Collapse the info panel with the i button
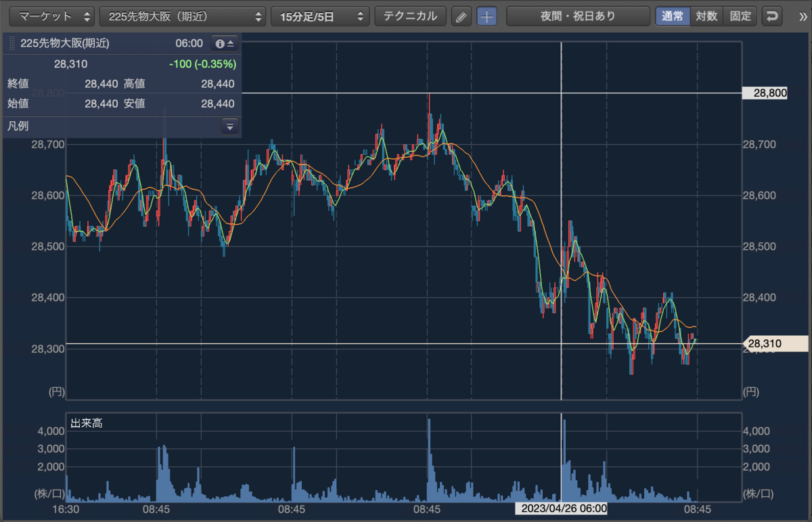The image size is (812, 522). click(225, 43)
